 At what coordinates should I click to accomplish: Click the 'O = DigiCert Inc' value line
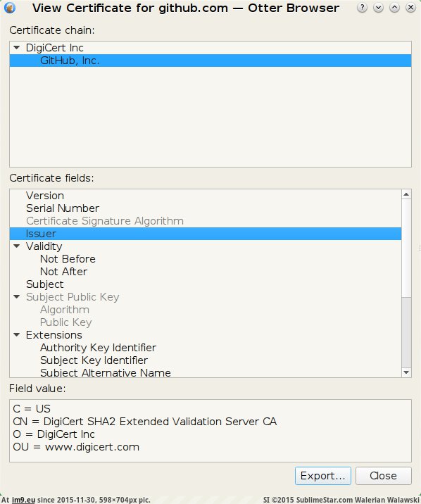pyautogui.click(x=54, y=434)
